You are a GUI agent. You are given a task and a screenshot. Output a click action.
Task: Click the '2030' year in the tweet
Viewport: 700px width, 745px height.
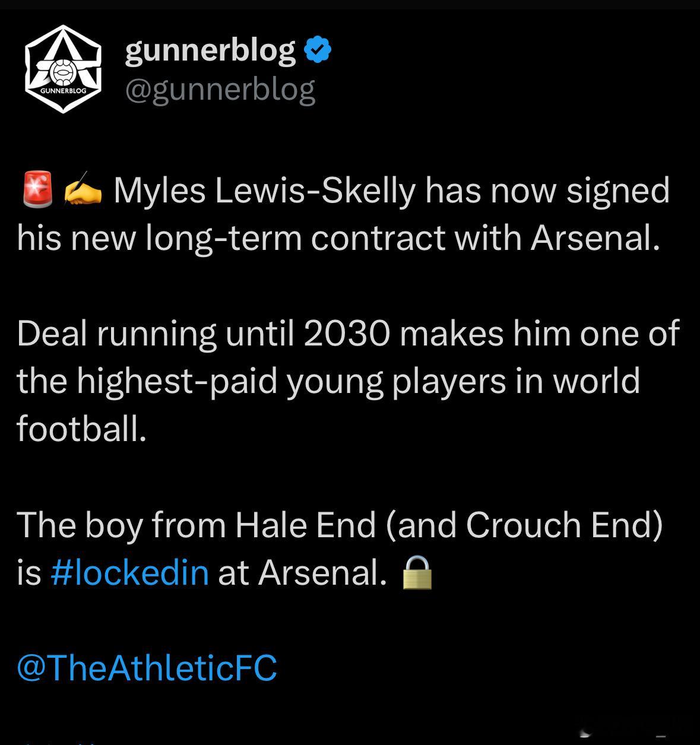[x=347, y=334]
